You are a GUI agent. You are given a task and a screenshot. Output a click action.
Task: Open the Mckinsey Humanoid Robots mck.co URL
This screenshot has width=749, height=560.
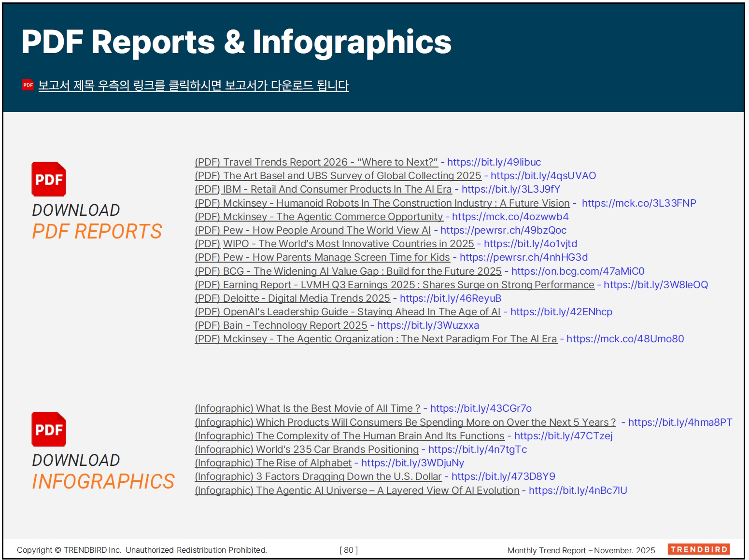(x=638, y=203)
